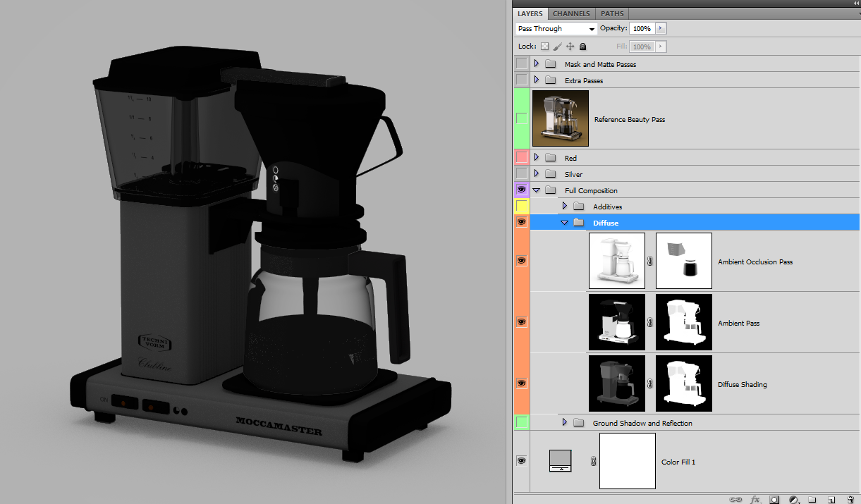Click the link layers icon in Layers footer
The height and width of the screenshot is (504, 861).
coord(736,499)
